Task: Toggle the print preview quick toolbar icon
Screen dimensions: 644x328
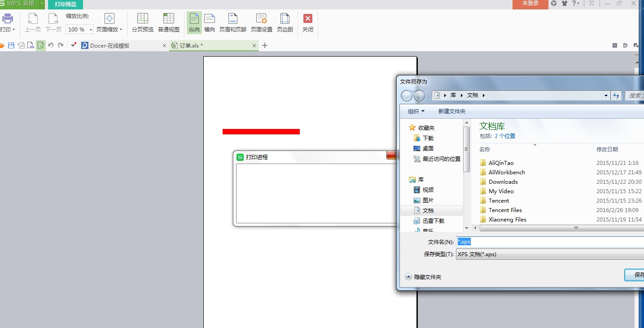Action: point(41,45)
